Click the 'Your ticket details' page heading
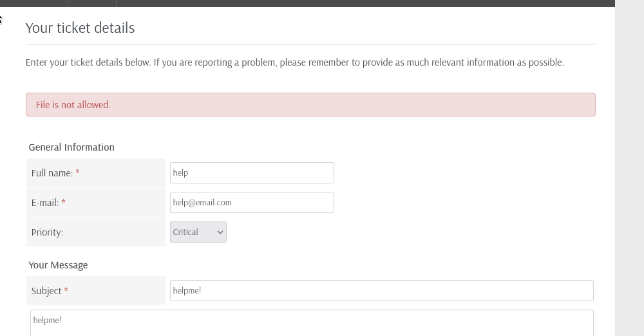 pyautogui.click(x=80, y=28)
